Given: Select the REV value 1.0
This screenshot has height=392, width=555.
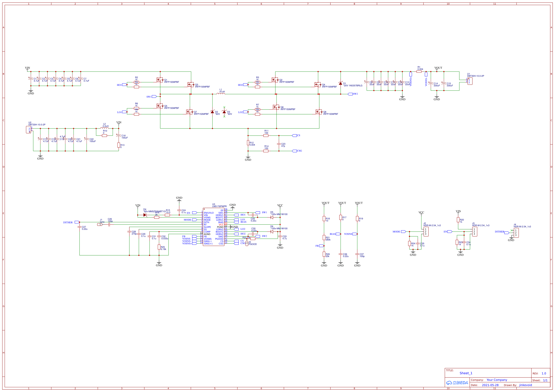Looking at the screenshot, I should [544, 374].
